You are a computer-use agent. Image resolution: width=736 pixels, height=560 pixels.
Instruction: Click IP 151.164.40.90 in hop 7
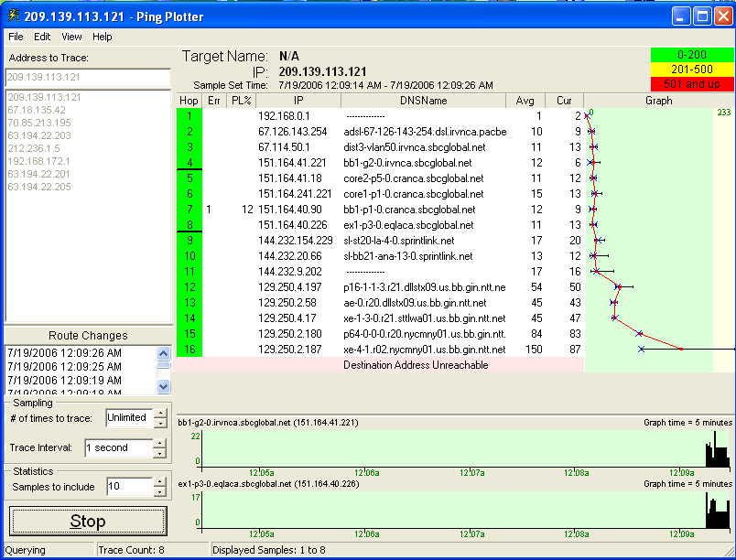(x=289, y=210)
